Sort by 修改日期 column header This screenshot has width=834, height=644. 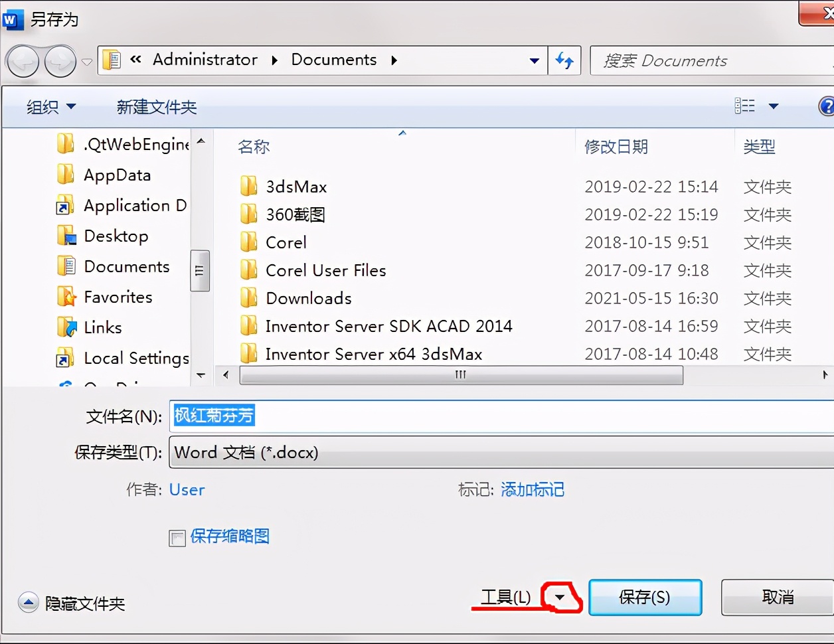pyautogui.click(x=616, y=147)
